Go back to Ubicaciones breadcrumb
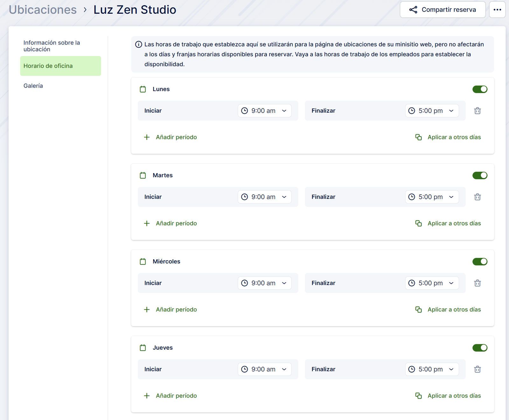This screenshot has width=509, height=420. tap(43, 10)
